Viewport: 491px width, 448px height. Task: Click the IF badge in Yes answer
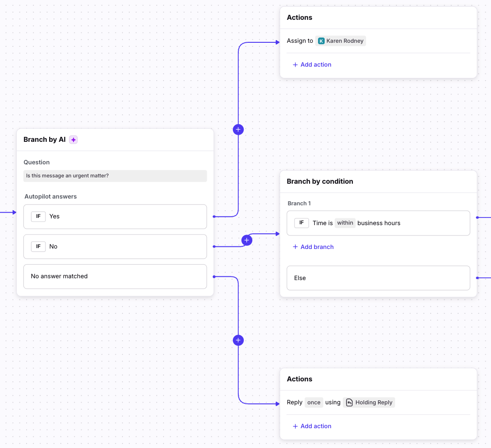pos(38,217)
